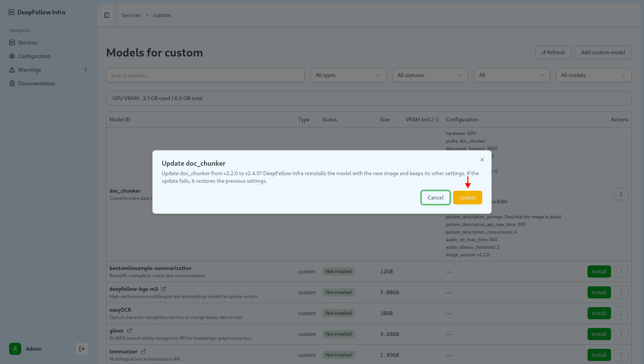
Task: Toggle the sidebar panel icon
Action: point(107,15)
